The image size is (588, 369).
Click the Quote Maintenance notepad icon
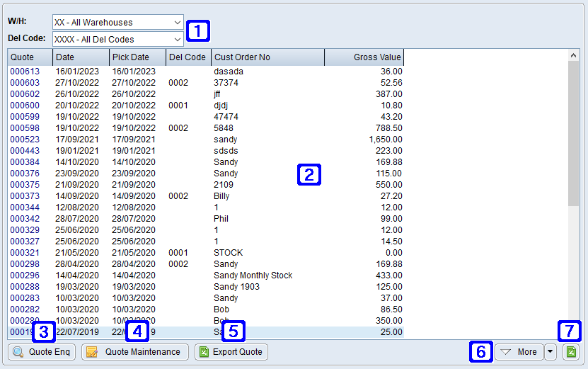(x=92, y=352)
